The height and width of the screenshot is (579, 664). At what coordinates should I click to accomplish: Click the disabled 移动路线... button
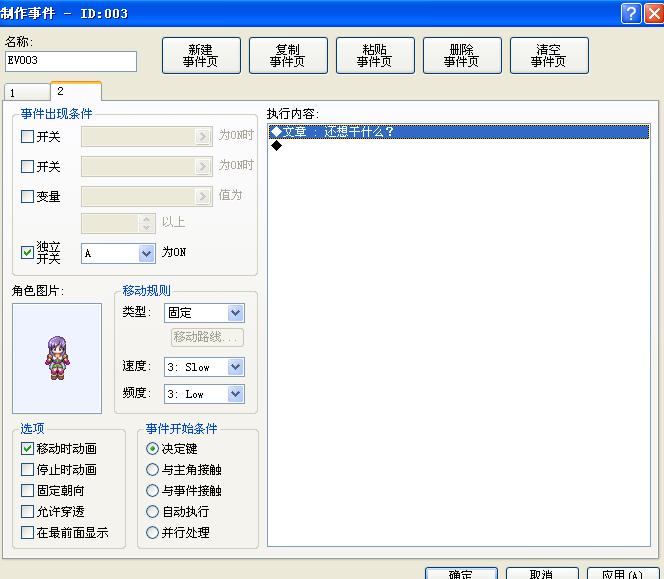[x=207, y=337]
